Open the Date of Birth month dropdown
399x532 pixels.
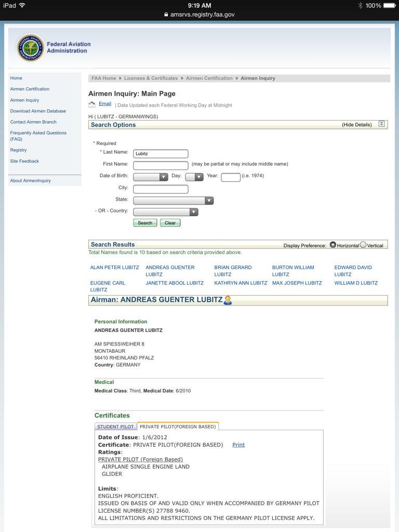(150, 177)
